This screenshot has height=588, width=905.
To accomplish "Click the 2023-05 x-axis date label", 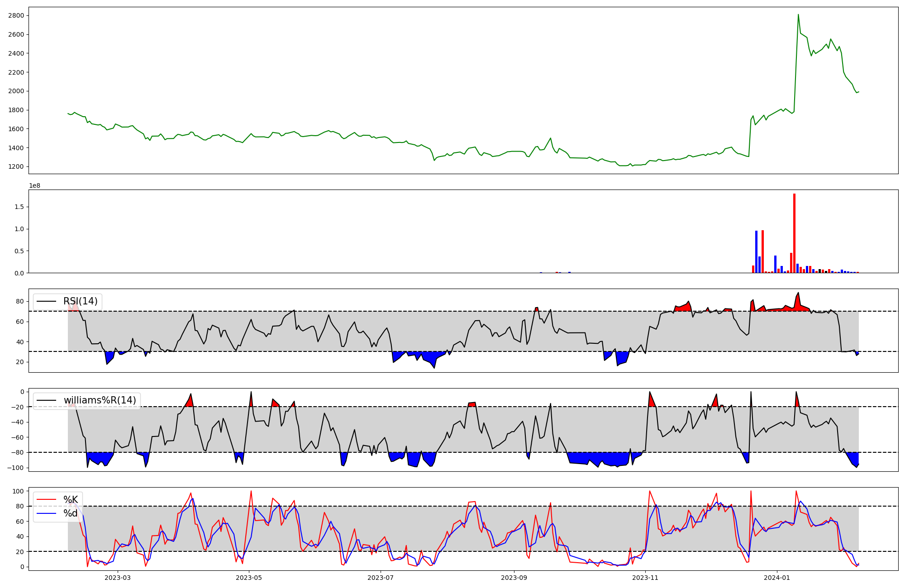I will pos(249,578).
